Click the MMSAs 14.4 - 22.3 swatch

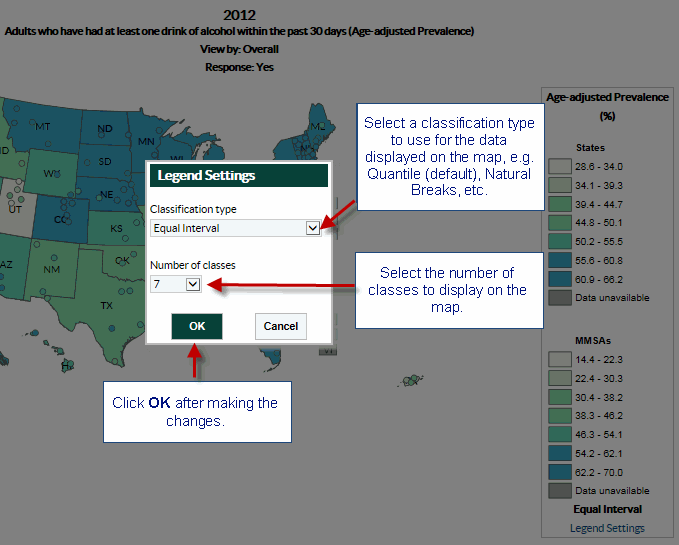tap(559, 359)
